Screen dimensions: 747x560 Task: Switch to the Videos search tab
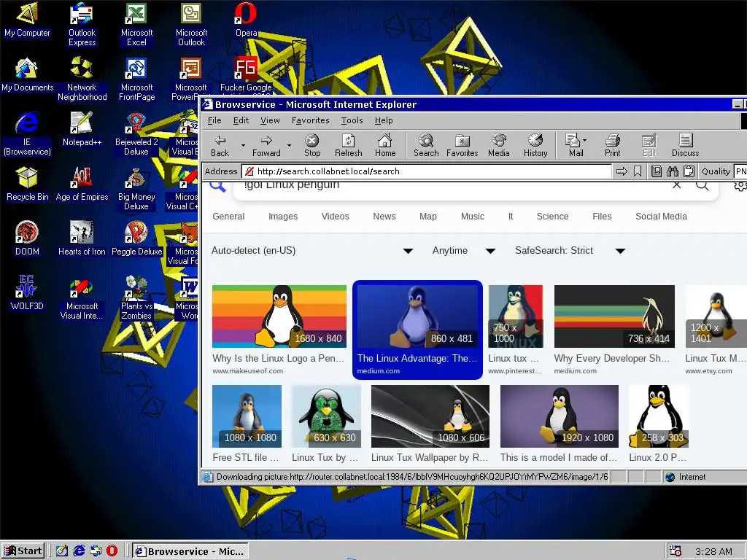pyautogui.click(x=335, y=216)
